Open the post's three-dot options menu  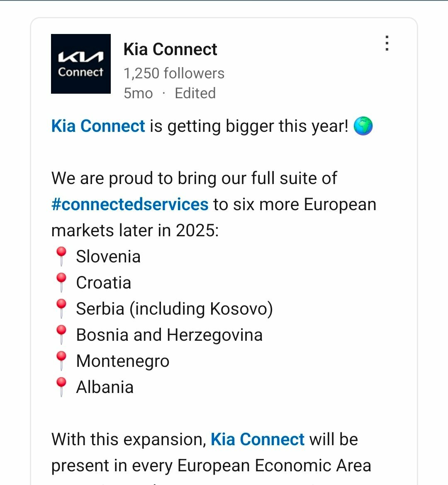pyautogui.click(x=387, y=44)
